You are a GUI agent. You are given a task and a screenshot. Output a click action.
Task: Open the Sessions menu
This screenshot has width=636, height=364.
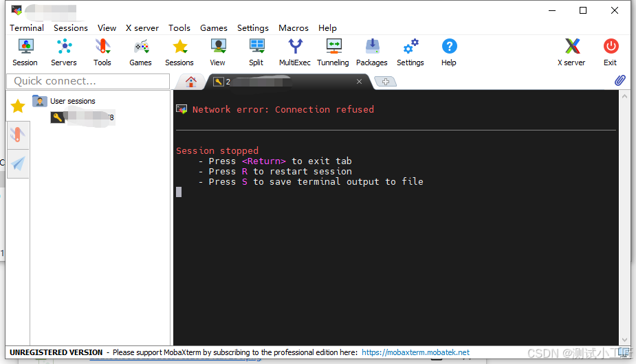pyautogui.click(x=71, y=28)
